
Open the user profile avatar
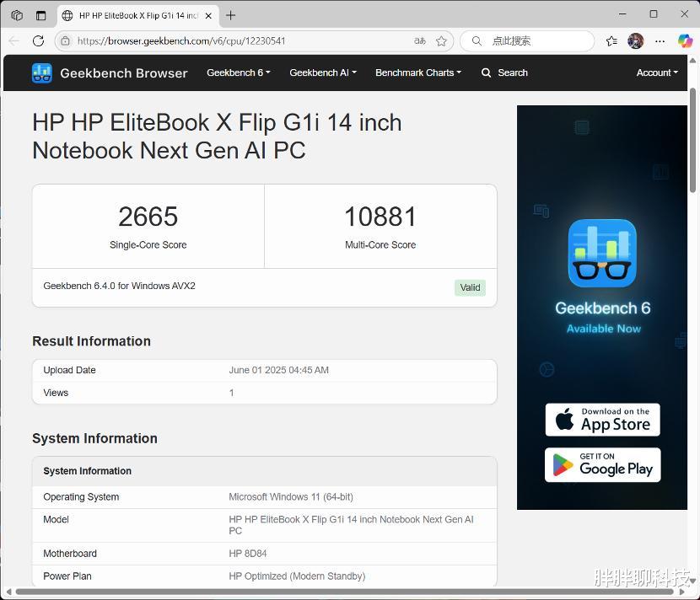[635, 41]
